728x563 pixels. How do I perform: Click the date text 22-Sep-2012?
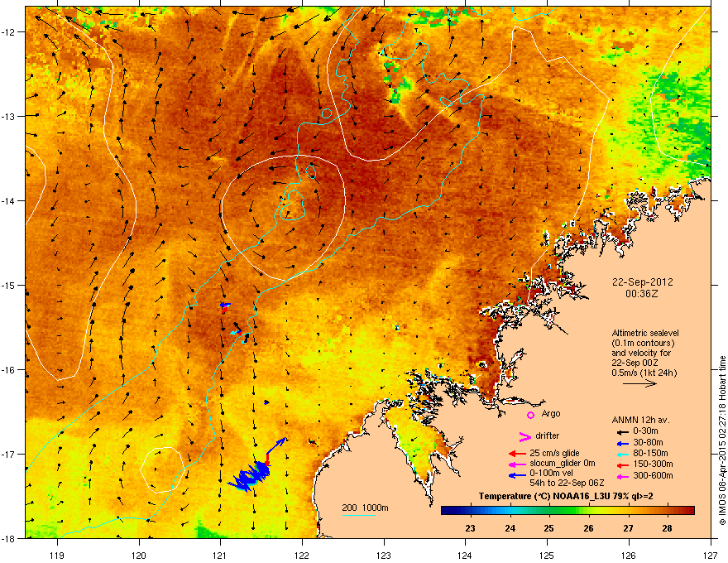tap(642, 282)
